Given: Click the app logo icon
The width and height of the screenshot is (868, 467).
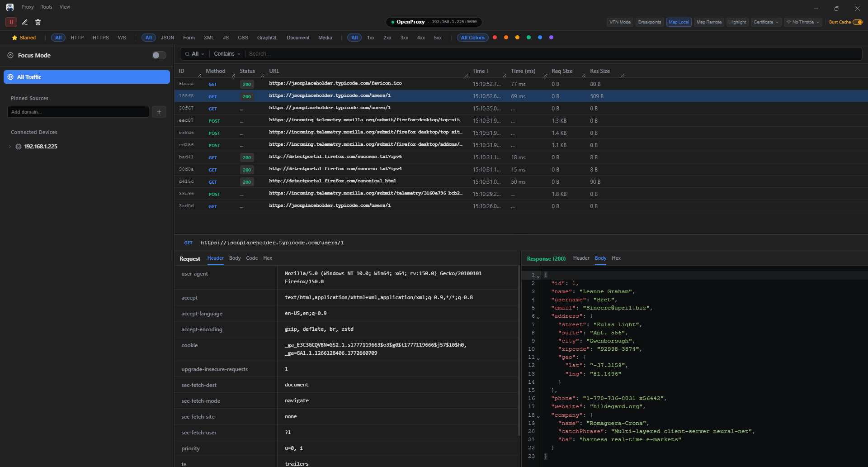Looking at the screenshot, I should (x=9, y=7).
